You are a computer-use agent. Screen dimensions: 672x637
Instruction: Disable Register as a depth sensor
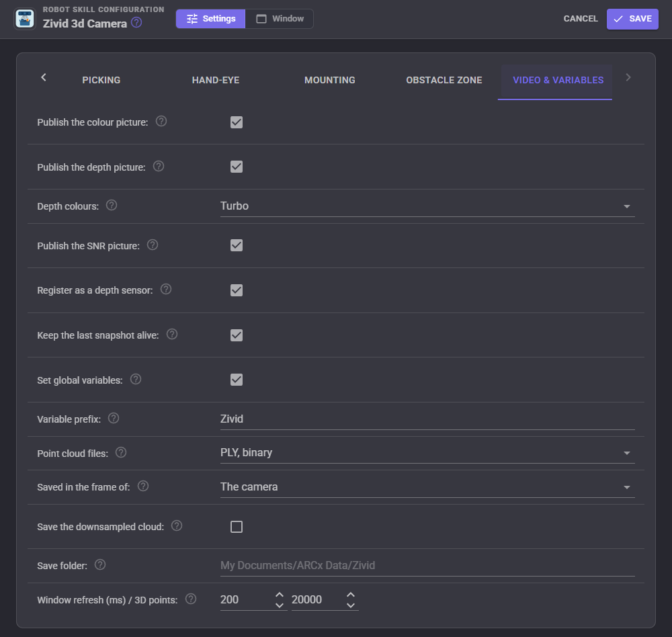(x=237, y=290)
